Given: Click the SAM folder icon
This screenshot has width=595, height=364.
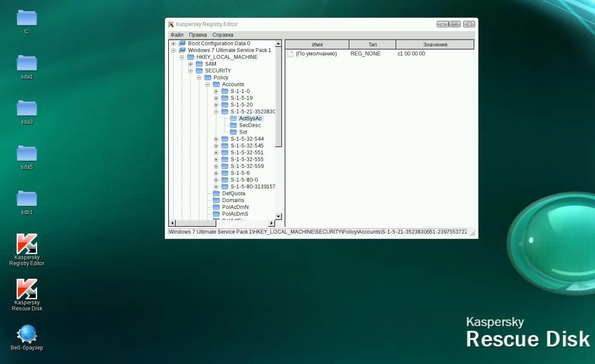Looking at the screenshot, I should (199, 64).
